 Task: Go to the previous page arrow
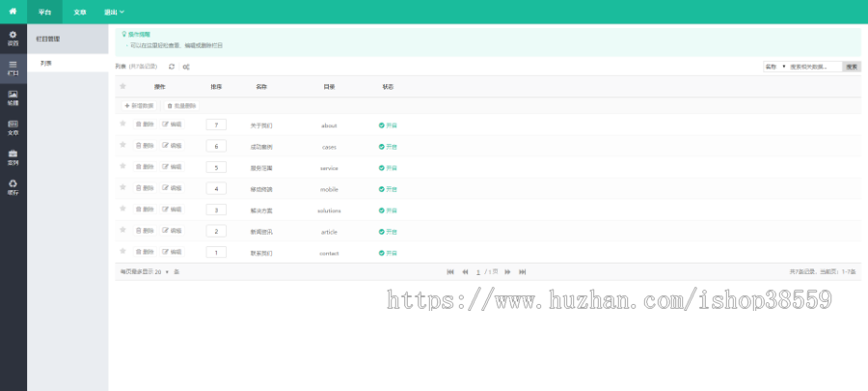click(465, 272)
